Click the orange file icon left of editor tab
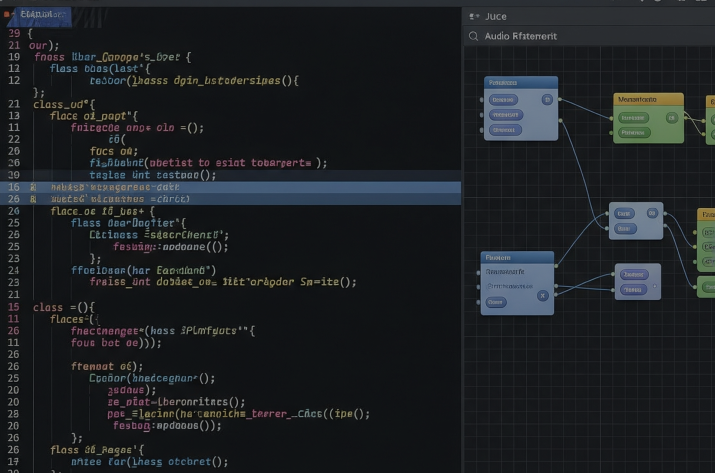 pyautogui.click(x=6, y=14)
